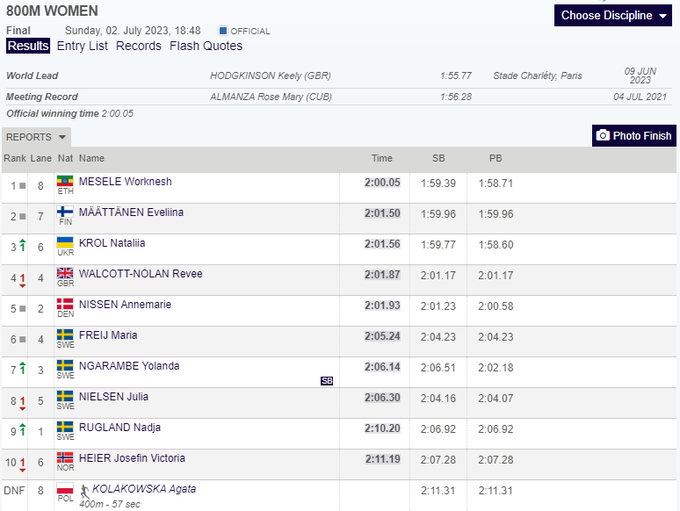Click the Finland flag beside Määttänen
The height and width of the screenshot is (511, 680).
[x=65, y=212]
